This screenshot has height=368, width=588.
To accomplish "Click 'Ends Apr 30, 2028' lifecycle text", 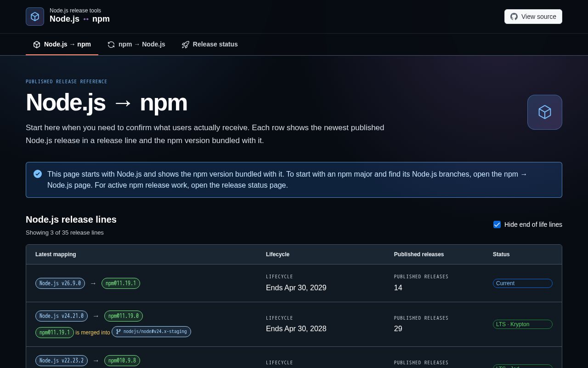I will (296, 329).
